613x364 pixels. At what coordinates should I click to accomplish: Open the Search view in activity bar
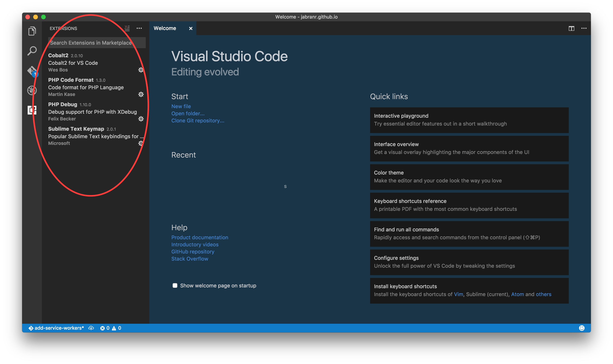click(32, 51)
